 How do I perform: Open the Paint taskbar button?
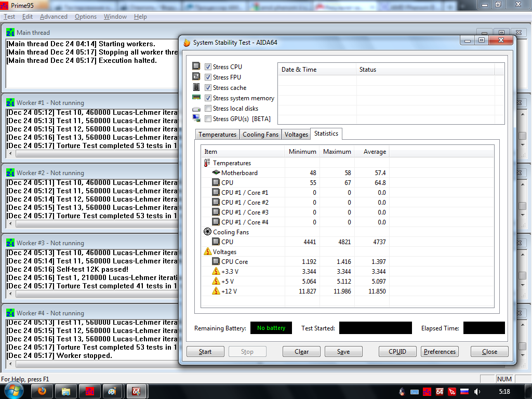click(113, 392)
